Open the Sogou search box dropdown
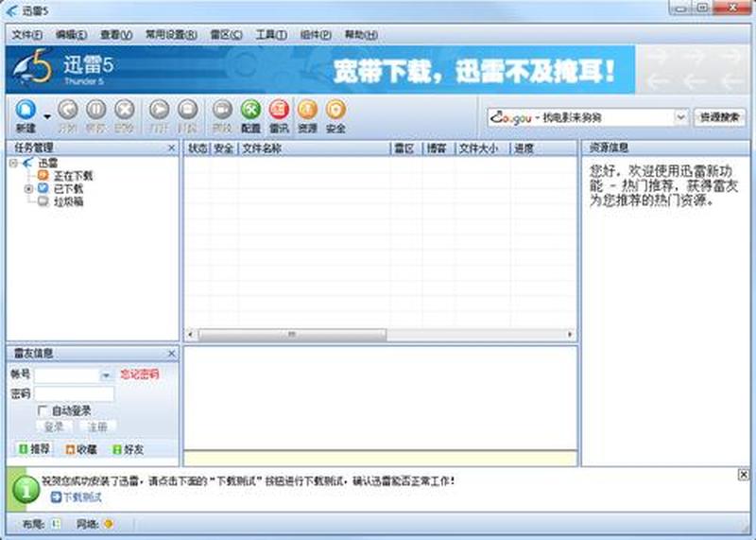This screenshot has width=756, height=540. point(680,117)
